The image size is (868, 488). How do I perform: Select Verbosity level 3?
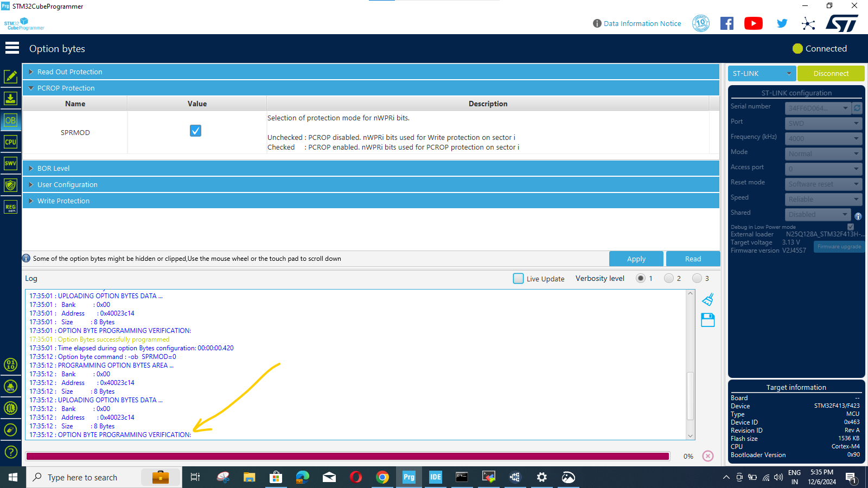tap(698, 278)
